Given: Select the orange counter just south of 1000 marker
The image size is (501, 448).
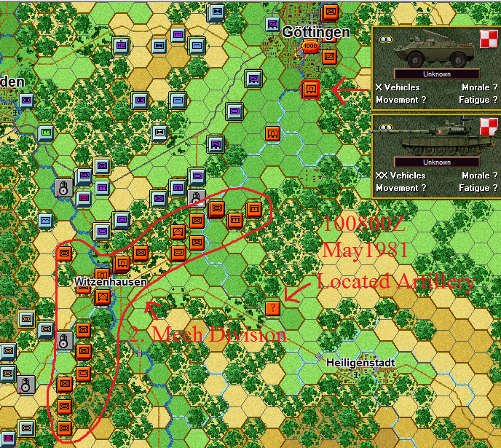Looking at the screenshot, I should point(310,89).
